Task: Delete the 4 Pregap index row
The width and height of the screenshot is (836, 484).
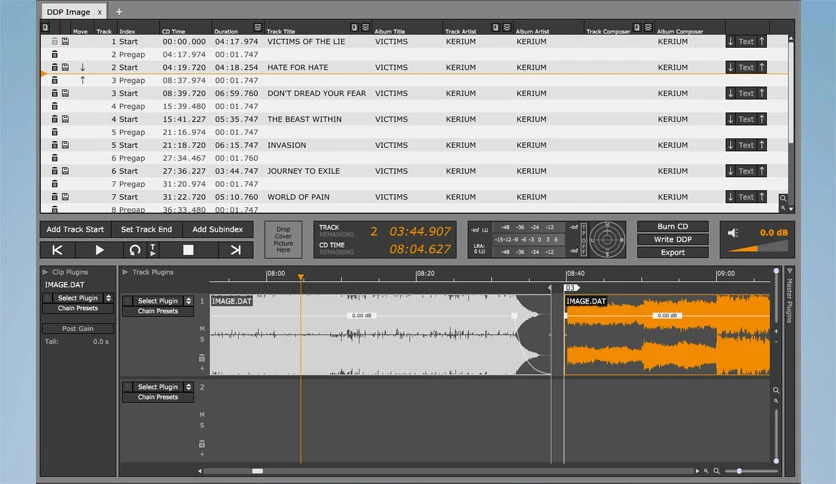Action: point(54,106)
